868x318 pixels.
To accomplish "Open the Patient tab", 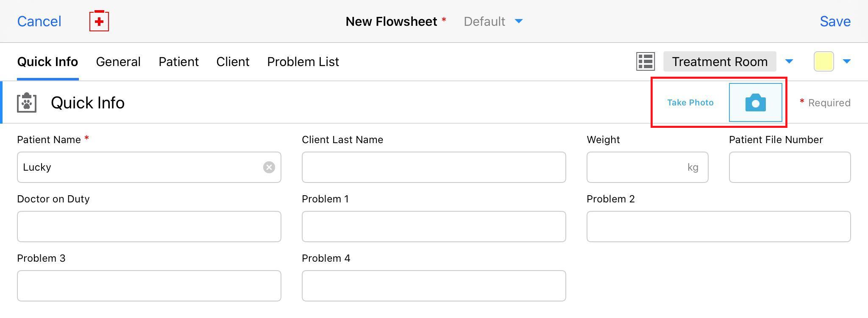I will [x=178, y=62].
